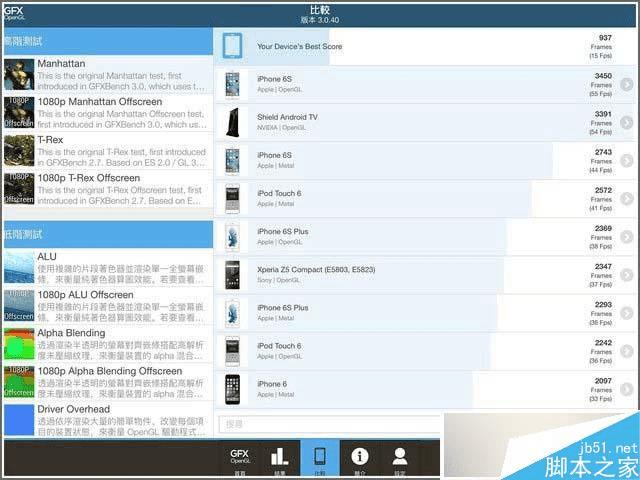Choose the 1080p Manhattan Offscreen title
The width and height of the screenshot is (640, 480).
coord(100,102)
